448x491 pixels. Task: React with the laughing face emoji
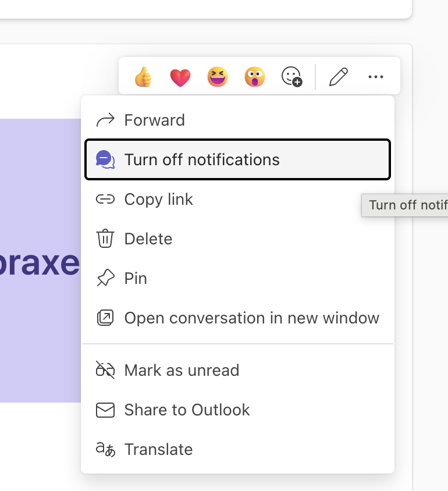pyautogui.click(x=218, y=77)
